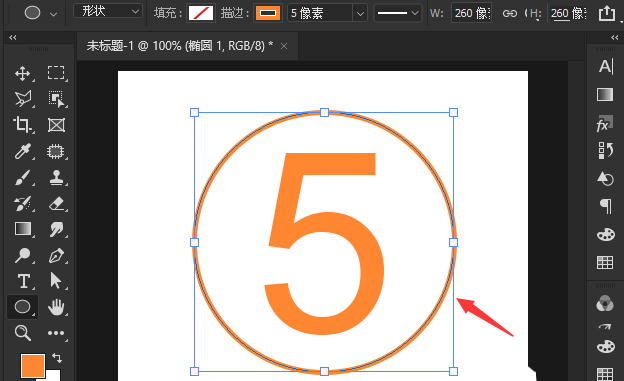Expand the 5 像素 stroke width dropdown
The height and width of the screenshot is (381, 624).
[360, 14]
